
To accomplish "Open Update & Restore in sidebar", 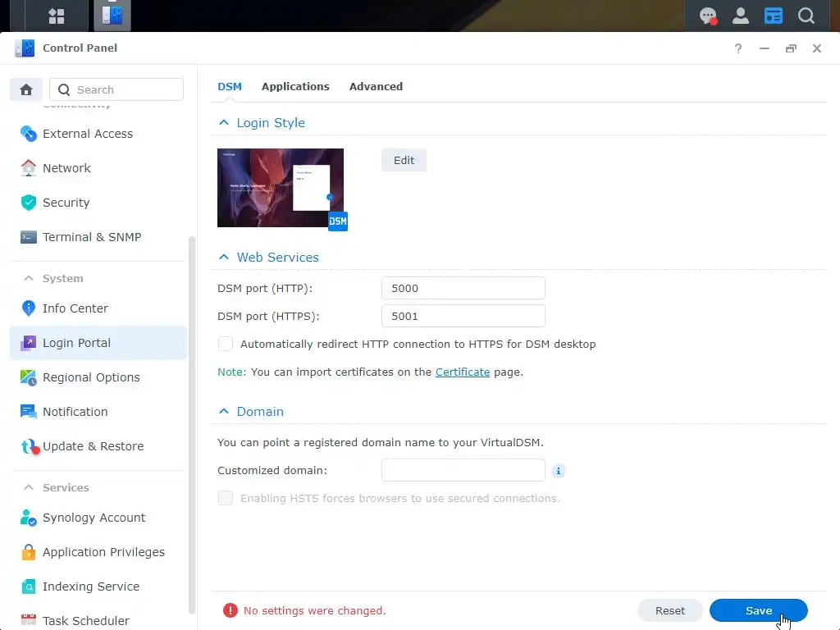I will coord(98,446).
